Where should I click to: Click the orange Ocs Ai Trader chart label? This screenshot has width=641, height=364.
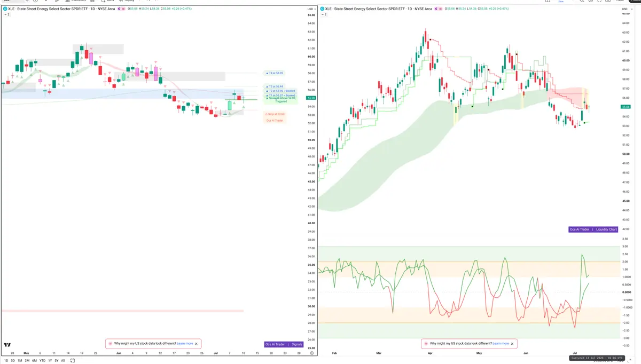pyautogui.click(x=275, y=121)
